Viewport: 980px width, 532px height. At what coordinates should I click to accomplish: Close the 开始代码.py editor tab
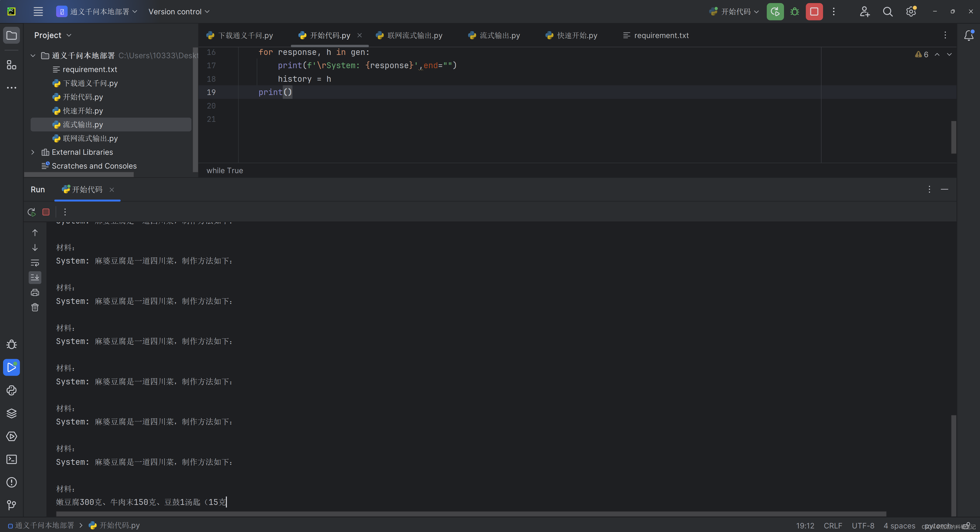point(359,35)
